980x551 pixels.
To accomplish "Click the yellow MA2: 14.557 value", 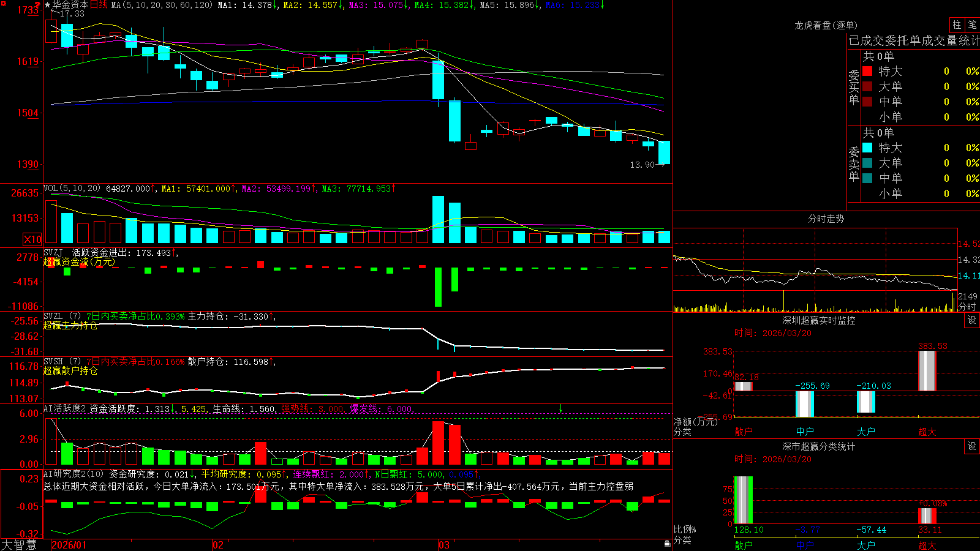I will (312, 5).
